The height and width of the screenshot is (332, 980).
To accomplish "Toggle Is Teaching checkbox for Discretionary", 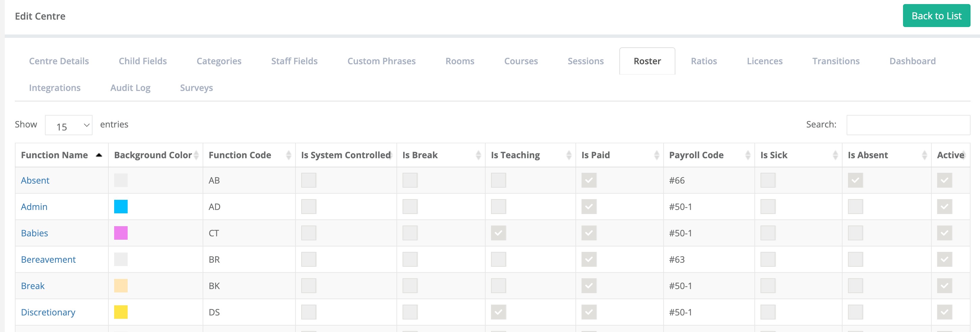I will (x=498, y=312).
